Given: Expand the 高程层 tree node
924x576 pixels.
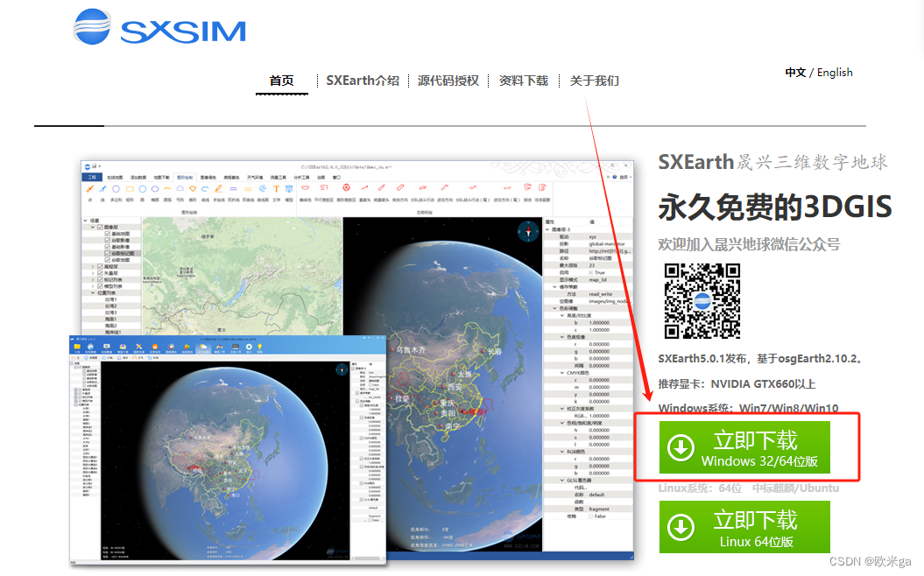Looking at the screenshot, I should click(93, 265).
